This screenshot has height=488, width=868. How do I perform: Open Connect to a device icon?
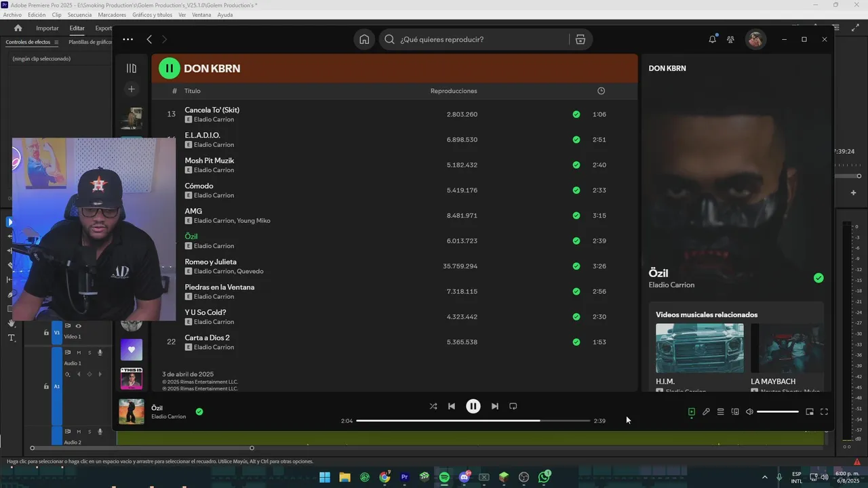pos(735,411)
